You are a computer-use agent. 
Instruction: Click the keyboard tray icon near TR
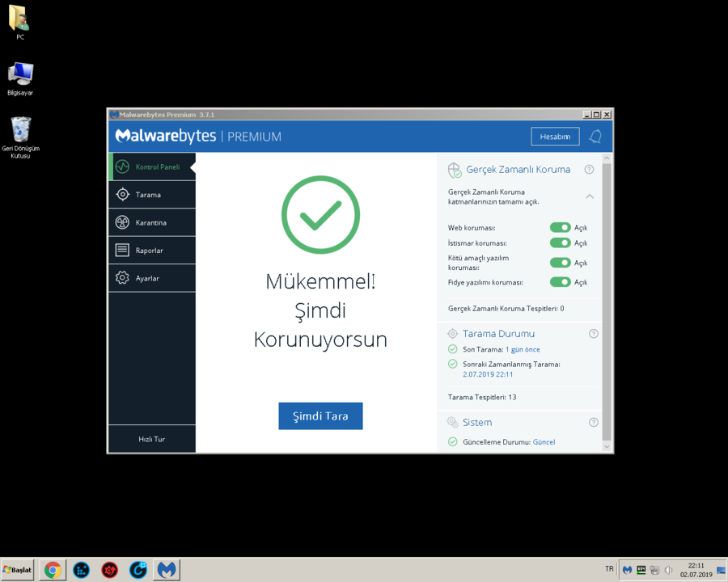[641, 569]
